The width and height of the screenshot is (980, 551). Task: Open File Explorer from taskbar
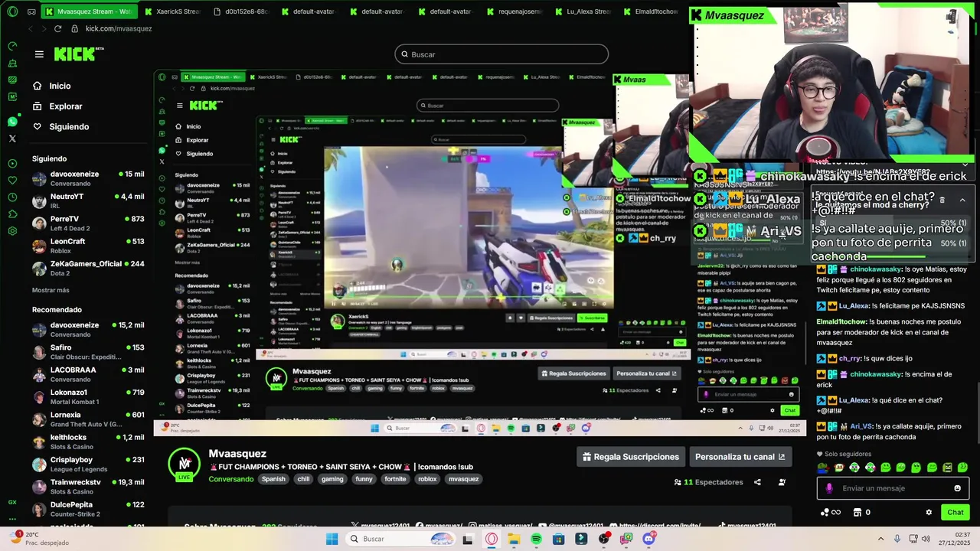tap(513, 539)
